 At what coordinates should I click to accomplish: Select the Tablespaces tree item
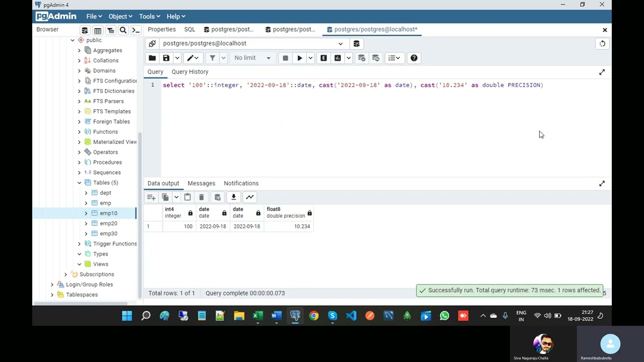pyautogui.click(x=82, y=295)
